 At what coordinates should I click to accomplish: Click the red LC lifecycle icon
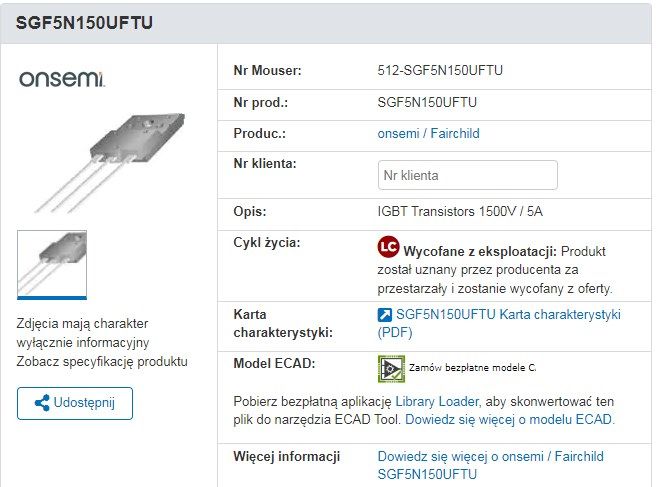(x=388, y=247)
